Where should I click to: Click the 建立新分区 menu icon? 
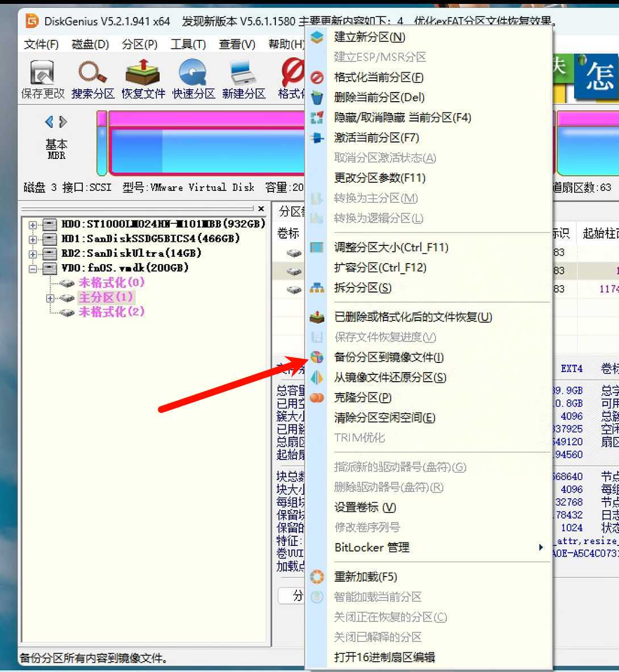click(317, 37)
